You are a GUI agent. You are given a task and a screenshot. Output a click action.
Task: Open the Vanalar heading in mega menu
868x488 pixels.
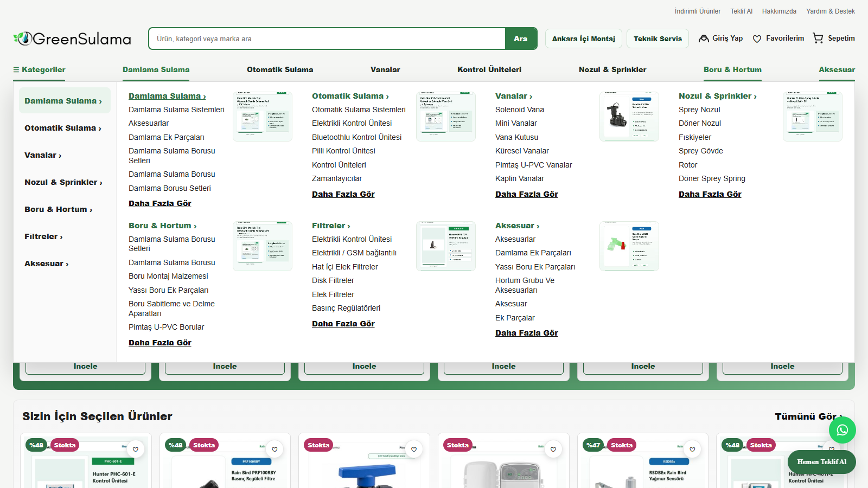click(x=514, y=96)
